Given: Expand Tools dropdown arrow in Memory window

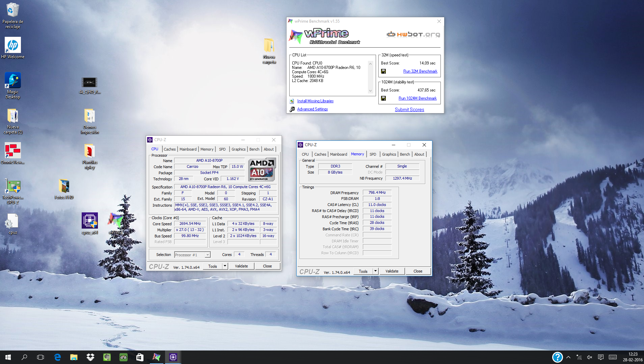Looking at the screenshot, I should click(375, 271).
